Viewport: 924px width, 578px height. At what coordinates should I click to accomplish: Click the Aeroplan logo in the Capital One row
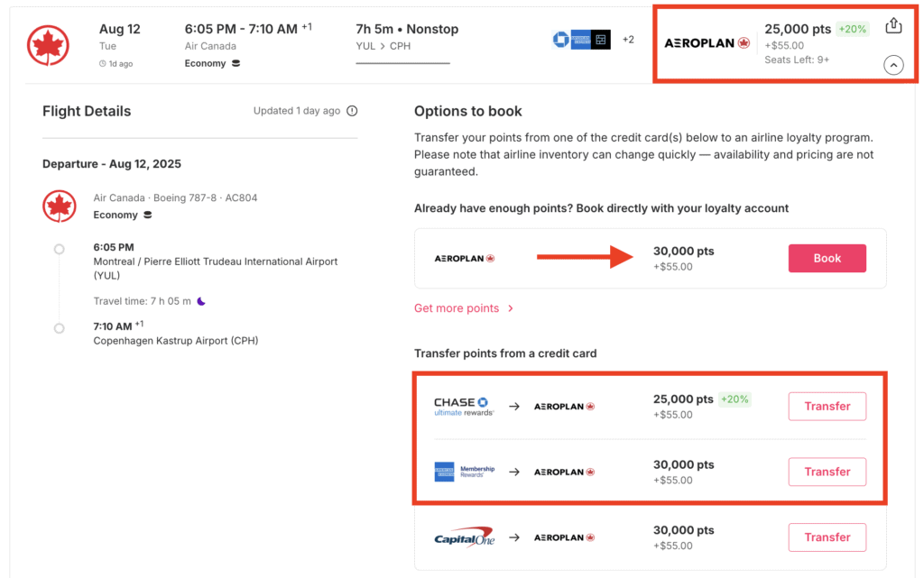point(564,537)
